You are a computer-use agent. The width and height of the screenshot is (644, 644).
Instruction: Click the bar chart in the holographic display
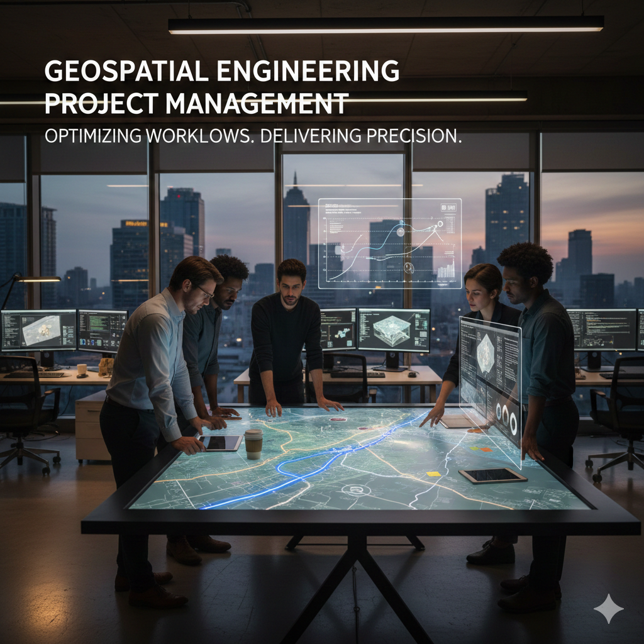pyautogui.click(x=445, y=271)
